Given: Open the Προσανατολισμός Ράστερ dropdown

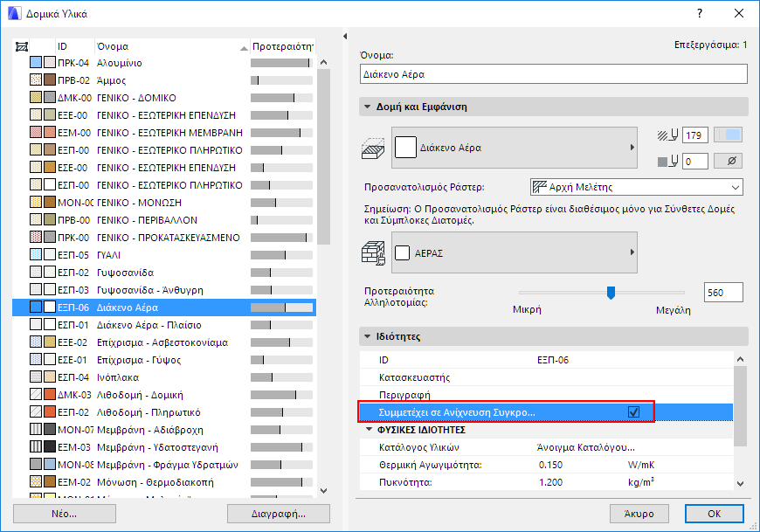Looking at the screenshot, I should point(637,187).
